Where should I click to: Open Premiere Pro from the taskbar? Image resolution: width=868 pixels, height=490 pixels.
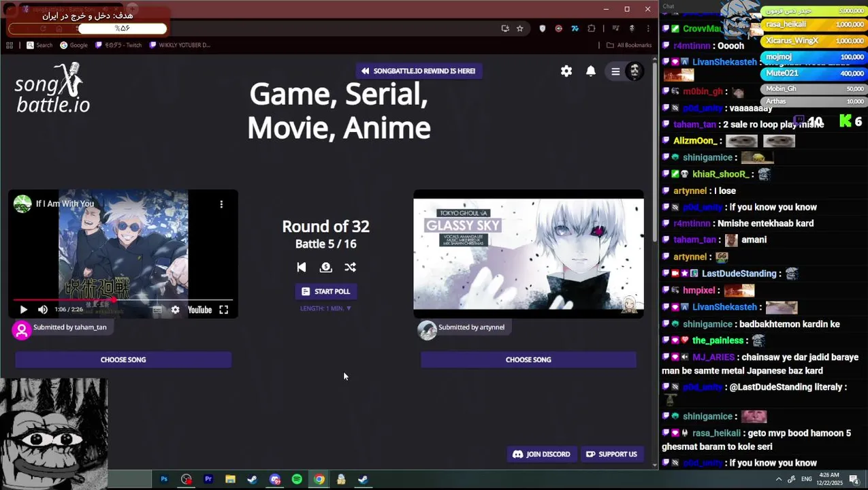pyautogui.click(x=208, y=479)
